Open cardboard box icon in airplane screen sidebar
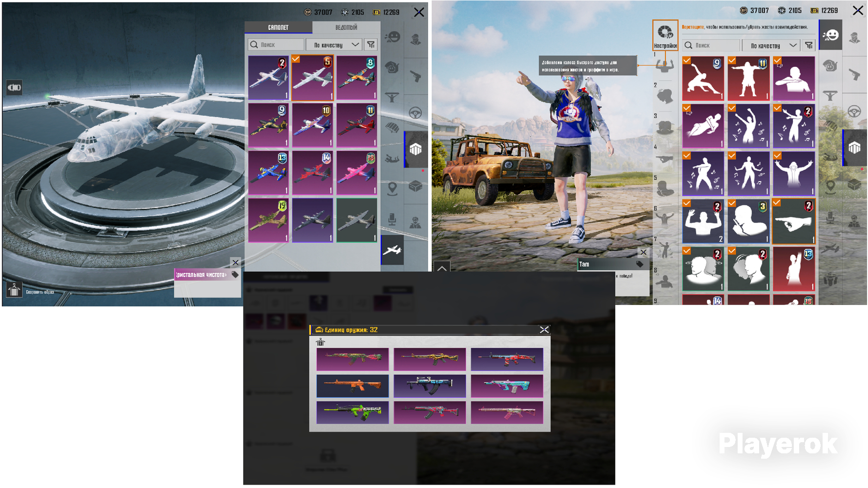The height and width of the screenshot is (488, 868). tap(415, 186)
